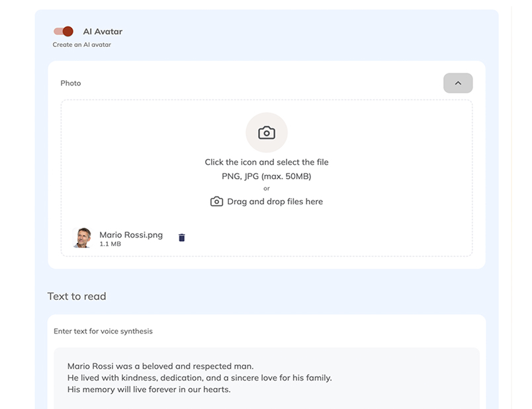
Task: Click the AI Avatar switch knob
Action: click(x=68, y=30)
